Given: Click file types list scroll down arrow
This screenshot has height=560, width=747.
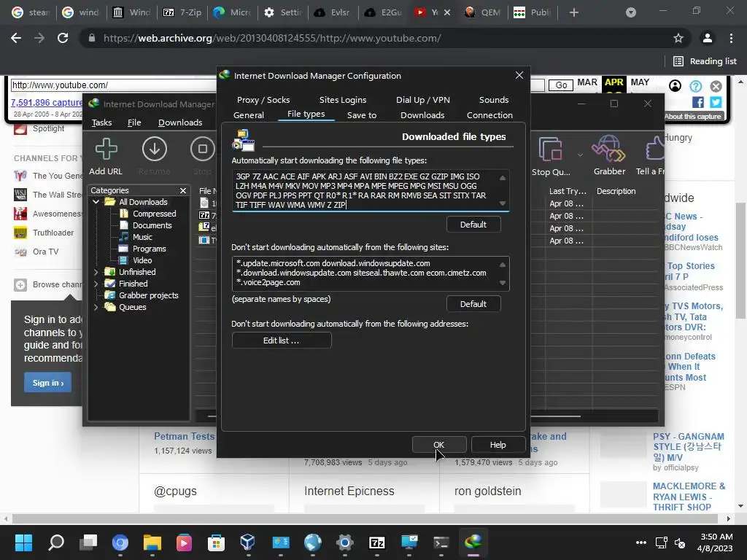Looking at the screenshot, I should 503,204.
